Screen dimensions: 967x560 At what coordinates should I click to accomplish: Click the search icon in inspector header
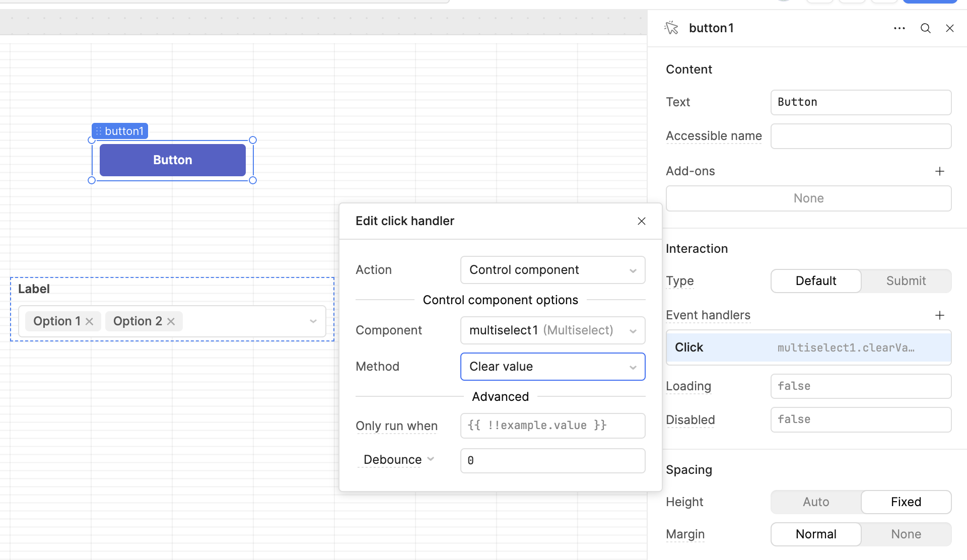coord(925,28)
